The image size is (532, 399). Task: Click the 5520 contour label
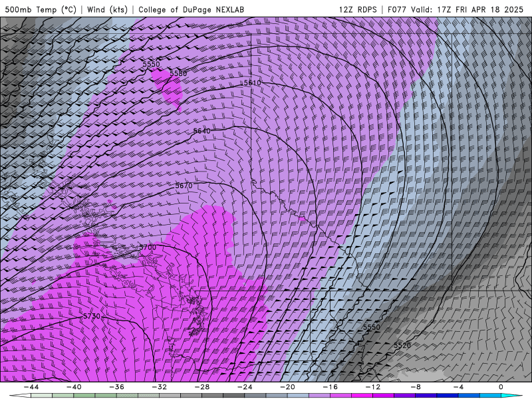click(x=402, y=345)
